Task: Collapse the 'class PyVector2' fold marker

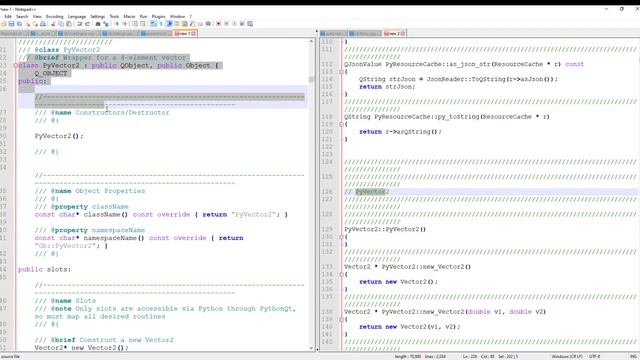Action: click(16, 65)
